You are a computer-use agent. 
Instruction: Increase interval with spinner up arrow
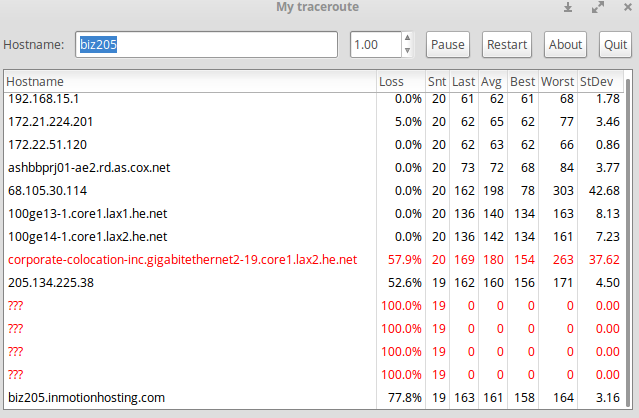pyautogui.click(x=406, y=39)
